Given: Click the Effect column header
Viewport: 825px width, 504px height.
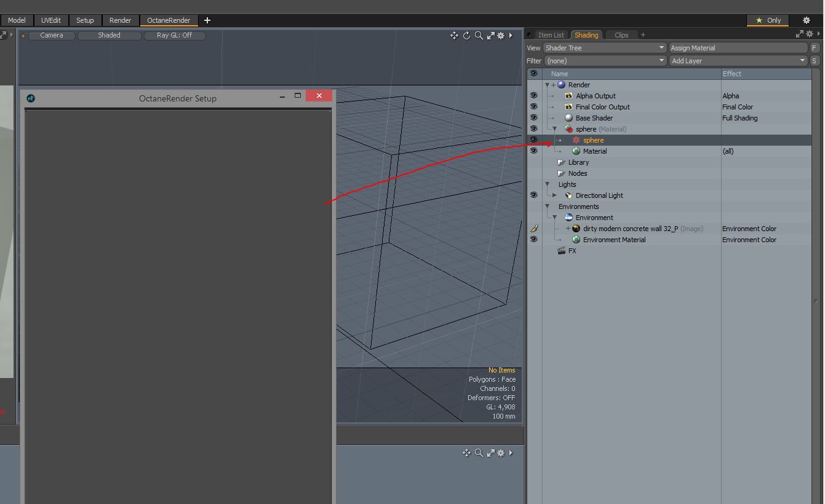Looking at the screenshot, I should coord(766,74).
